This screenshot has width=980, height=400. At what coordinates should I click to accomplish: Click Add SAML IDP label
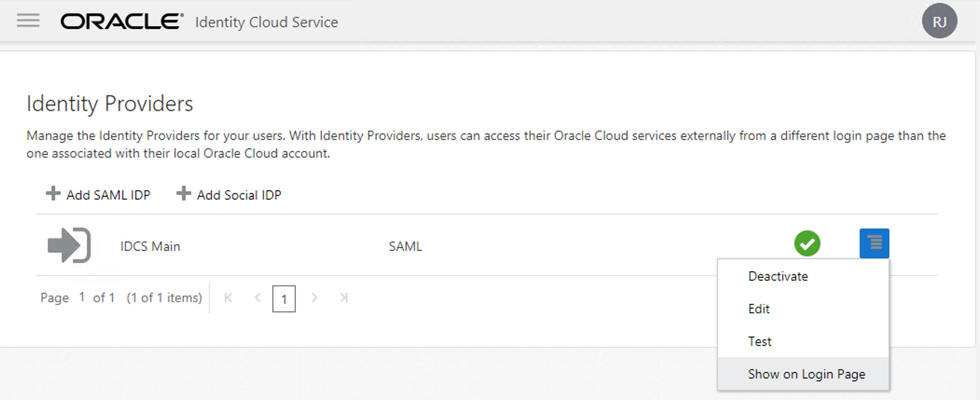[x=108, y=195]
